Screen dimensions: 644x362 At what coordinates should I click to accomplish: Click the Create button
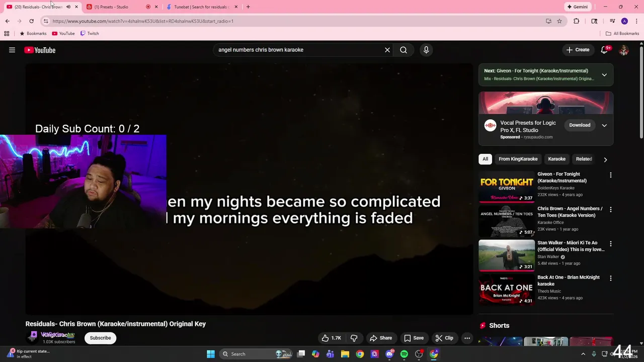coord(578,50)
